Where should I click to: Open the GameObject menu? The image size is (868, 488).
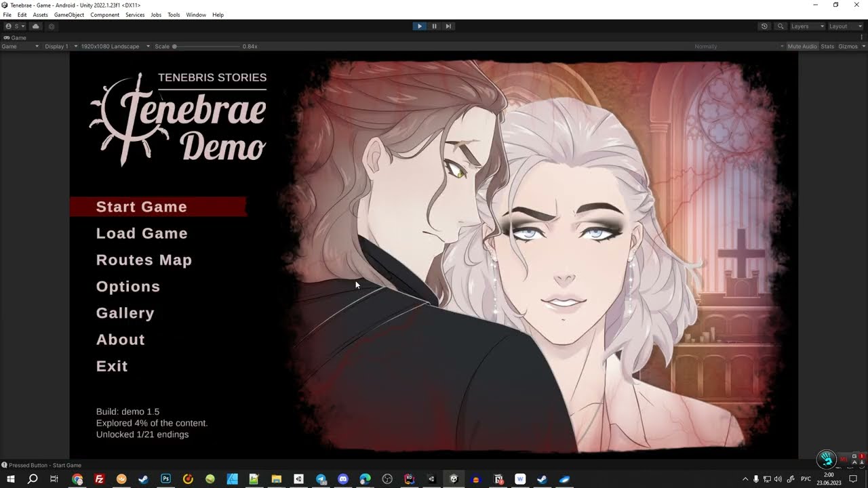point(69,15)
